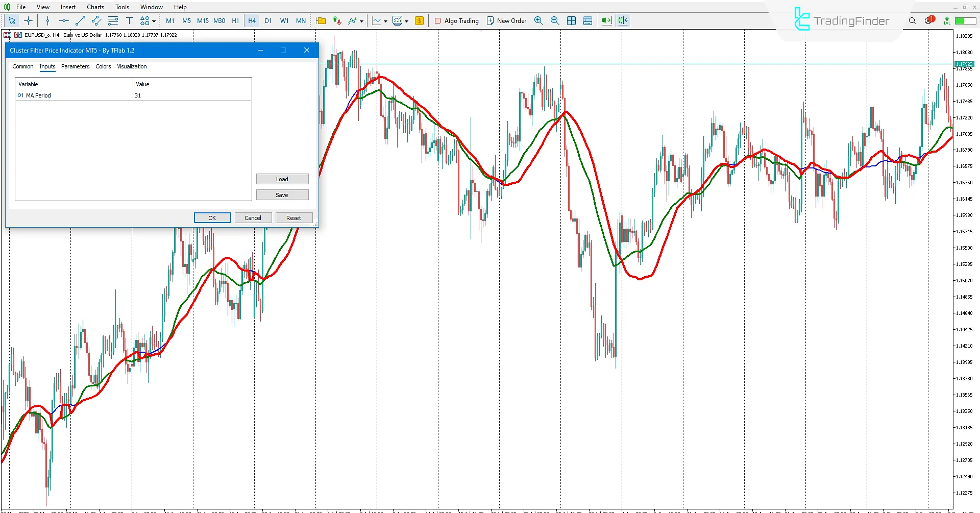Select the Crosshair tool
The height and width of the screenshot is (513, 980).
click(x=28, y=21)
